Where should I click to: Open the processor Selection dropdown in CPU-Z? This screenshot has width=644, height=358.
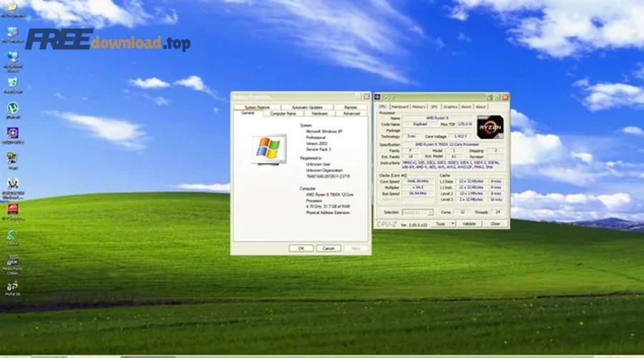coord(417,213)
